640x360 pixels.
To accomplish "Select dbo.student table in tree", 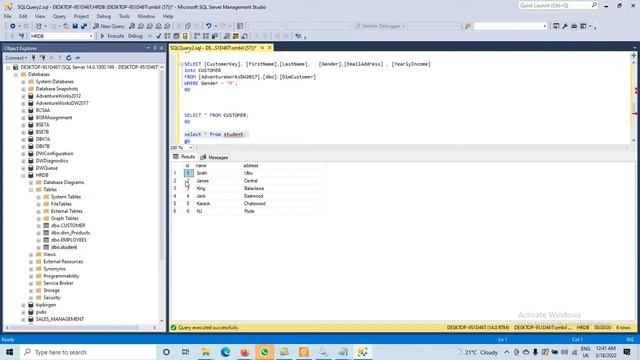I will click(x=64, y=247).
